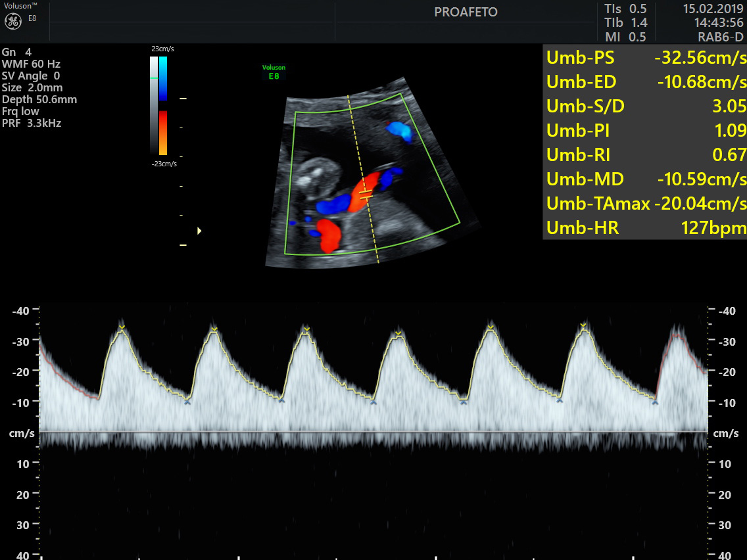Click the time 14:43:56

point(719,22)
